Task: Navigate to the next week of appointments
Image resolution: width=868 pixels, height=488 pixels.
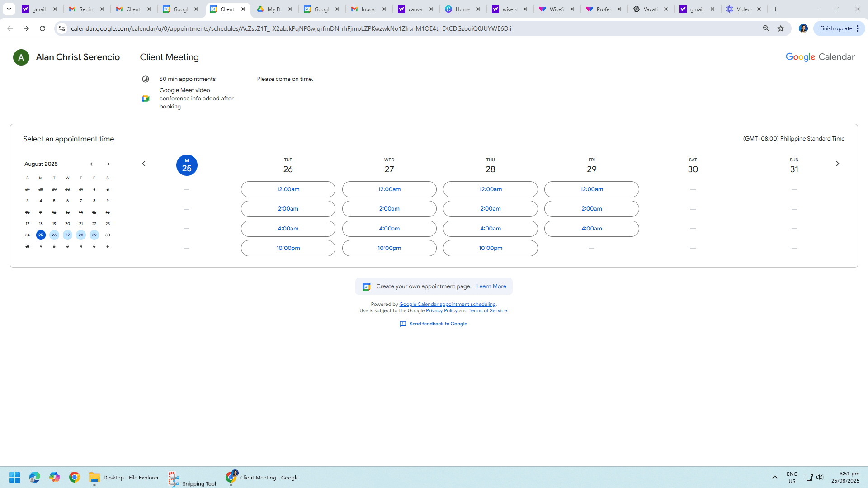Action: (x=838, y=164)
